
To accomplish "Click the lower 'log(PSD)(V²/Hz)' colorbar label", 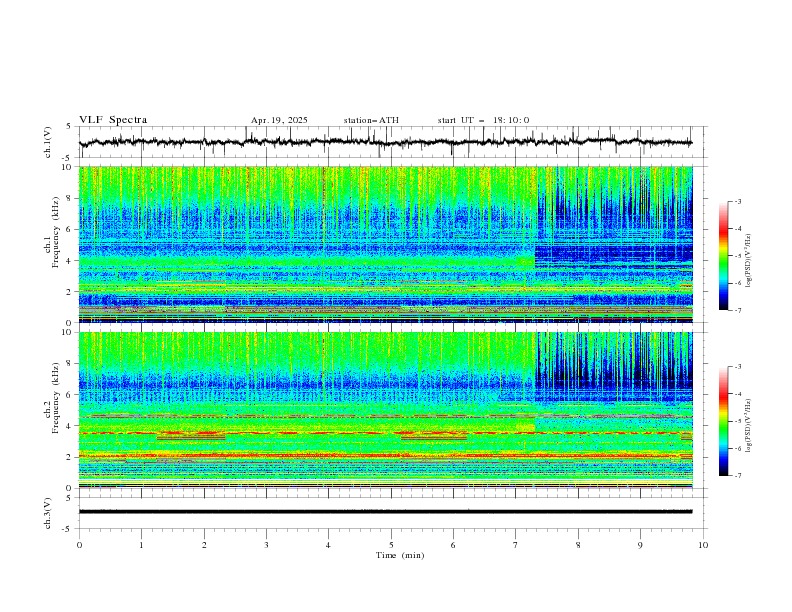I will click(749, 426).
